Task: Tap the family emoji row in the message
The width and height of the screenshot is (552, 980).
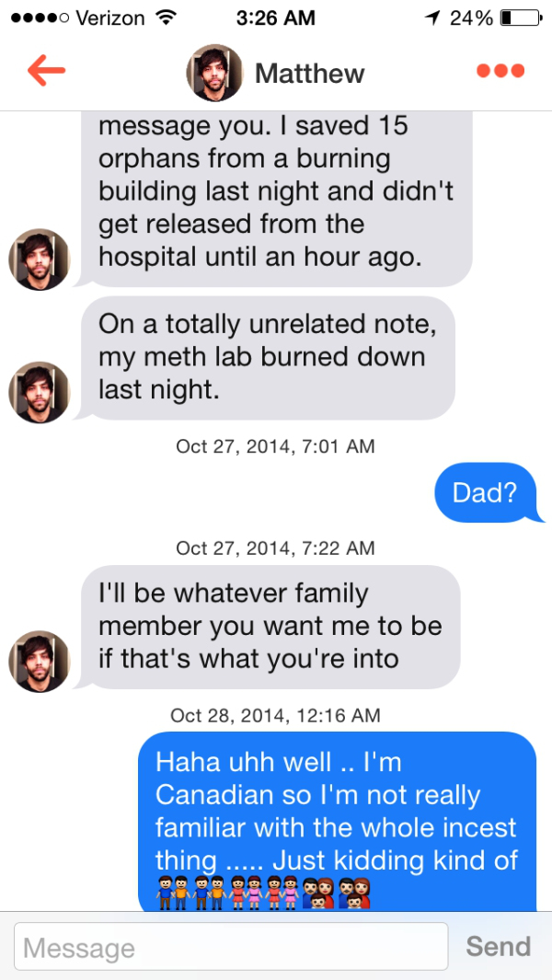Action: pos(263,893)
